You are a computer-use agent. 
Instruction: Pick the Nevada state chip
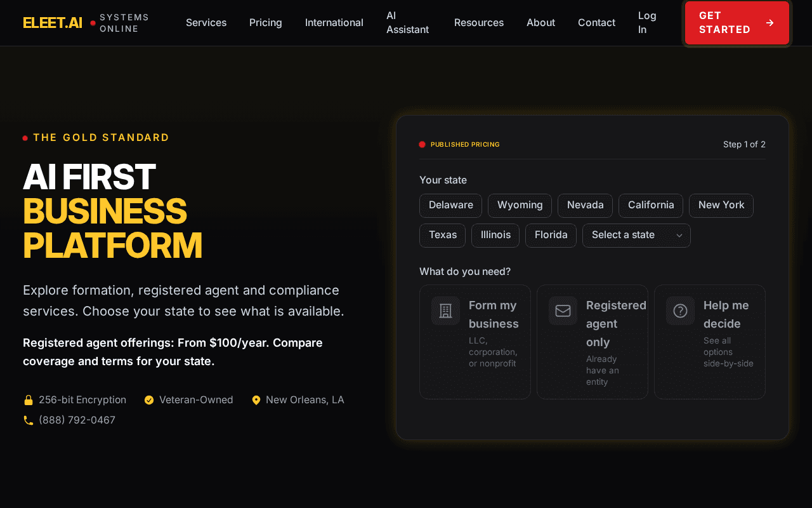click(586, 206)
